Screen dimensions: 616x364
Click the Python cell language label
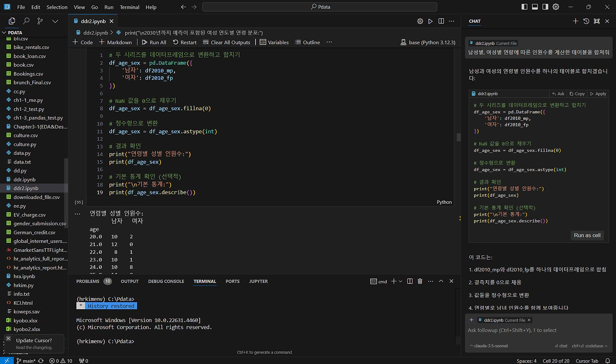(x=444, y=202)
